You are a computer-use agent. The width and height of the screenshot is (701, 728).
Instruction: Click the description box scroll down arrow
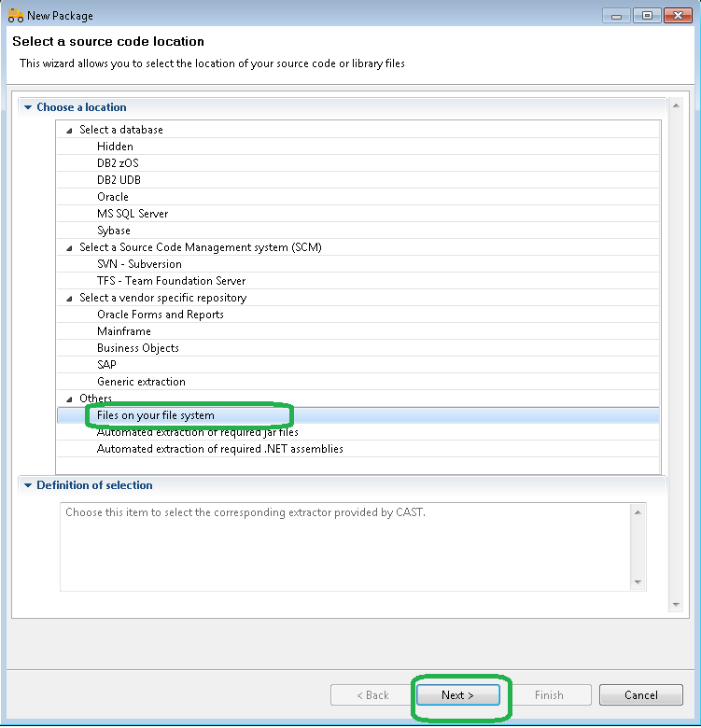coord(638,582)
